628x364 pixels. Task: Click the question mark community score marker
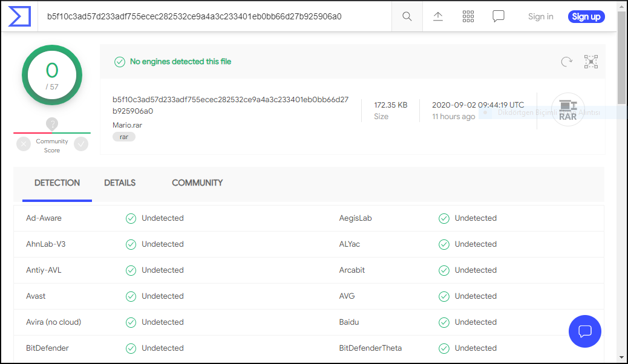pyautogui.click(x=52, y=124)
